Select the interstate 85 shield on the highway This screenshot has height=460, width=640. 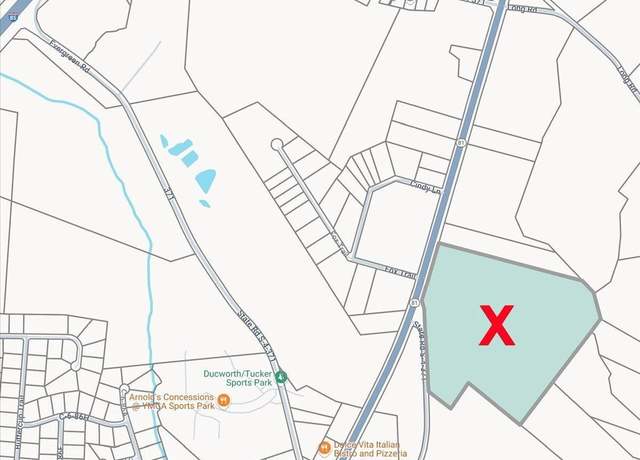[x=13, y=18]
